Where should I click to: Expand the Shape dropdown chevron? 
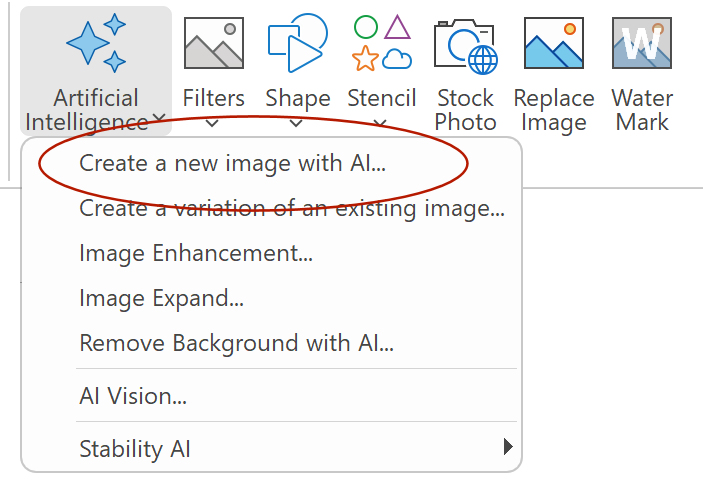[296, 123]
